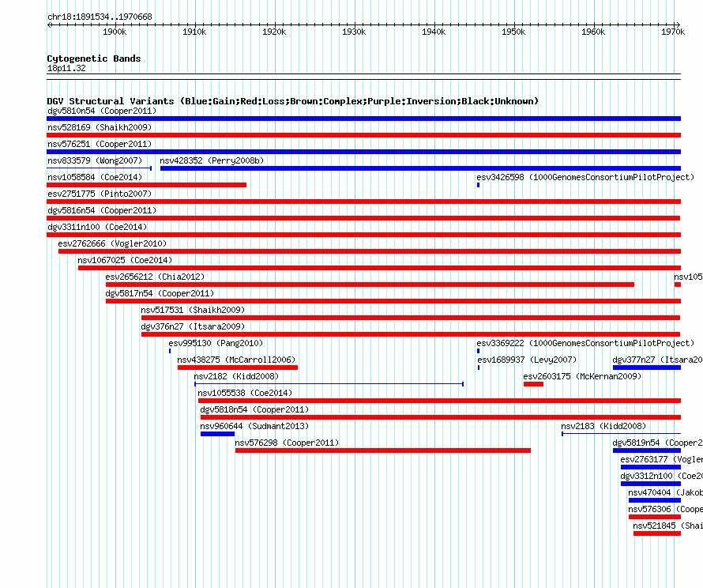Viewport: 703px width, 588px height.
Task: Open esv2762666 (Vogler2010) variant label
Action: click(x=112, y=243)
